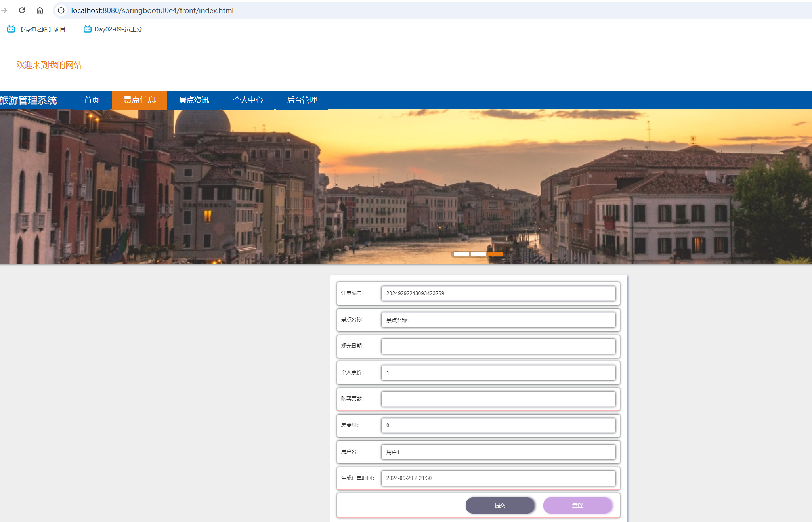Open the 码神之路 bookmark
The image size is (812, 522).
pyautogui.click(x=39, y=29)
